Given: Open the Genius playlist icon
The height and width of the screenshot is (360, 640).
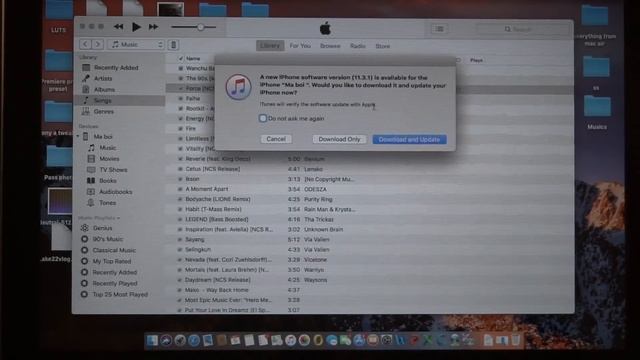Looking at the screenshot, I should click(x=84, y=228).
